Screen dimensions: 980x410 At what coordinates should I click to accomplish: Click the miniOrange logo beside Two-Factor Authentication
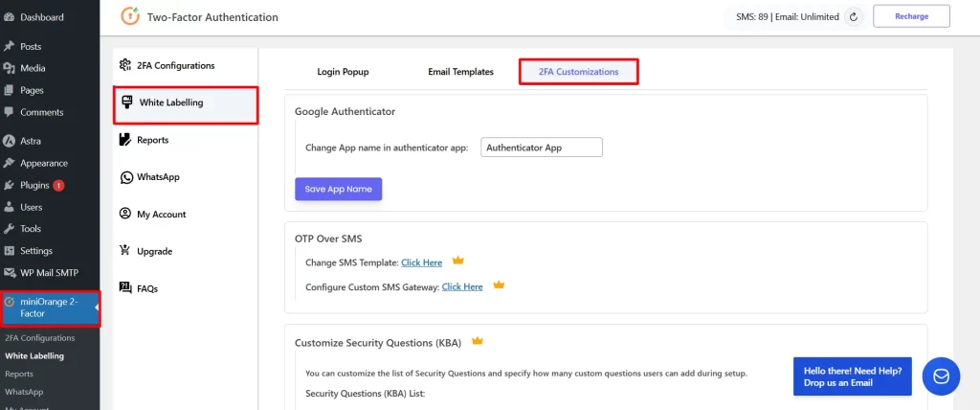click(130, 17)
